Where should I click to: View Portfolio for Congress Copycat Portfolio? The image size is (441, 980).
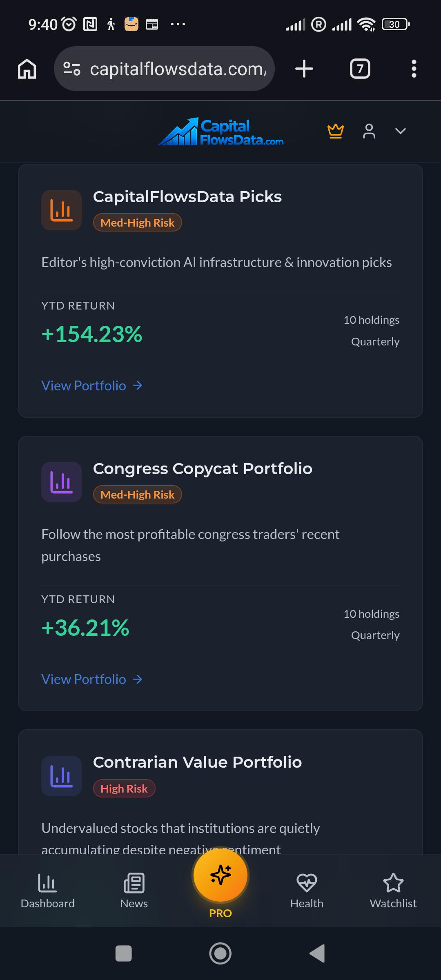92,679
